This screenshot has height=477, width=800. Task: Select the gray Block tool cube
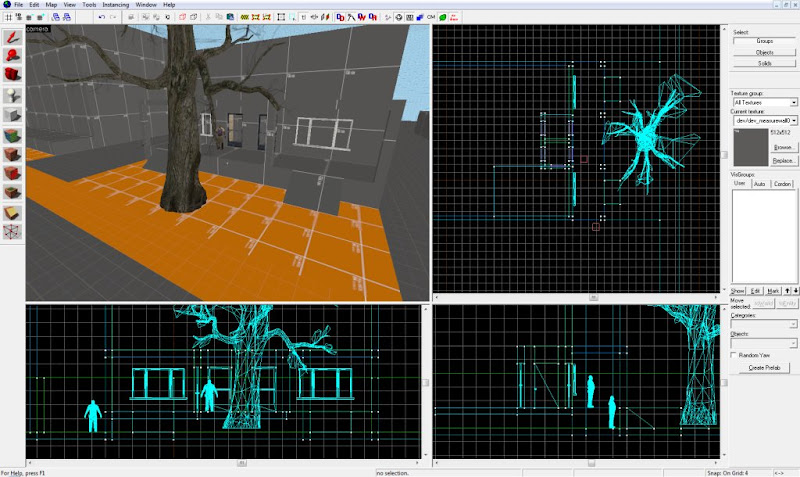(12, 114)
